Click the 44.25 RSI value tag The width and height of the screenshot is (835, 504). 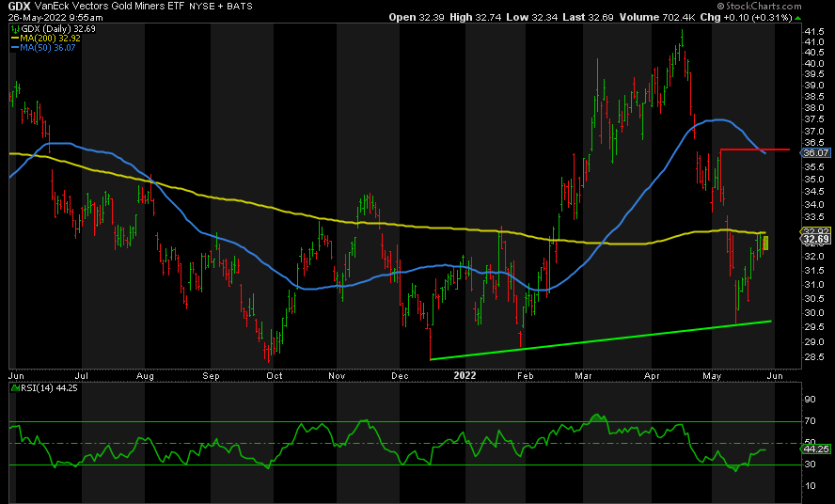click(x=815, y=449)
